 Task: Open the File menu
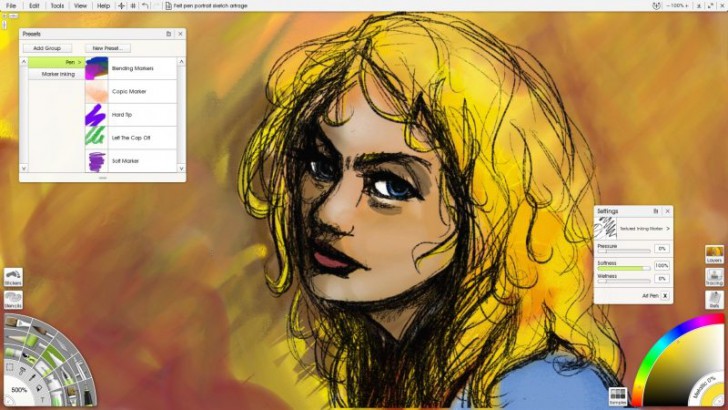click(10, 6)
